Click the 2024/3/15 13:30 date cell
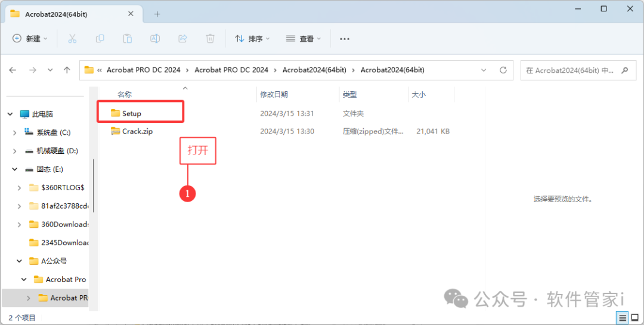The height and width of the screenshot is (325, 644). pyautogui.click(x=287, y=131)
